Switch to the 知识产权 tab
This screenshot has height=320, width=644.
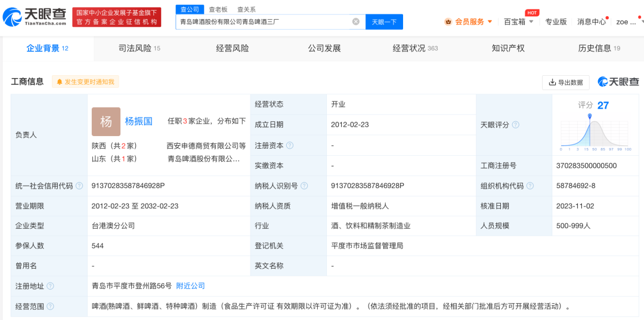coord(508,48)
